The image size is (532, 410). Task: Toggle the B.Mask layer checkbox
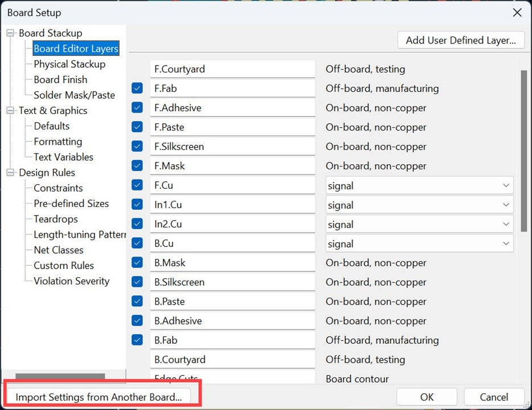(137, 262)
